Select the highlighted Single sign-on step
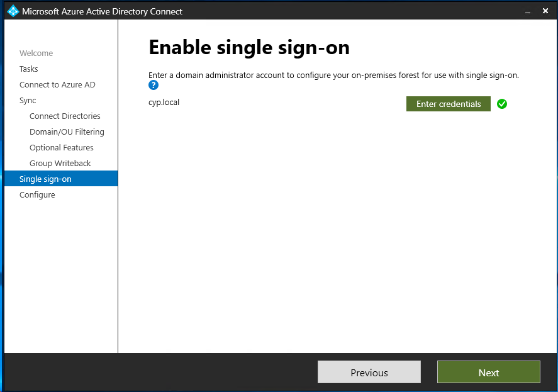The height and width of the screenshot is (392, 558). pos(61,178)
